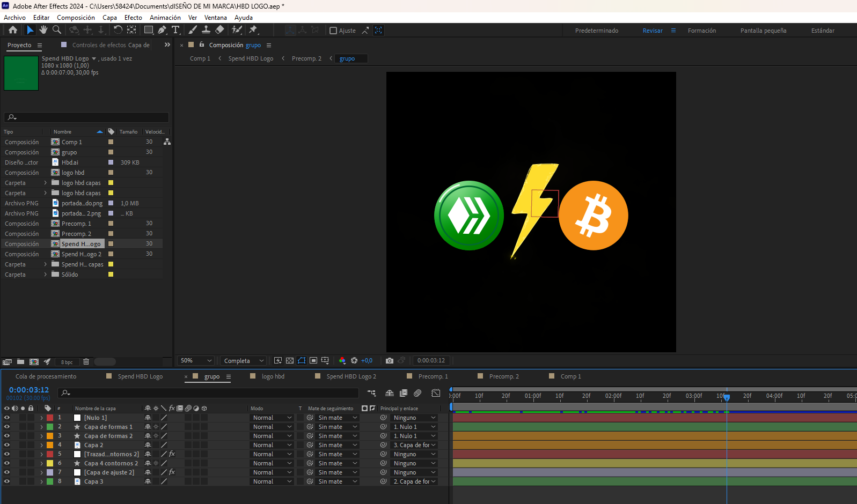Open the Graph Editor
The width and height of the screenshot is (857, 504).
pyautogui.click(x=436, y=393)
